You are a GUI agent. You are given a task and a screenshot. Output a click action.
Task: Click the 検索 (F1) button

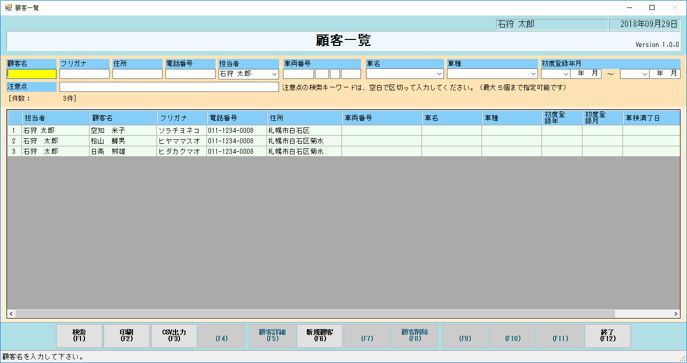(x=79, y=336)
